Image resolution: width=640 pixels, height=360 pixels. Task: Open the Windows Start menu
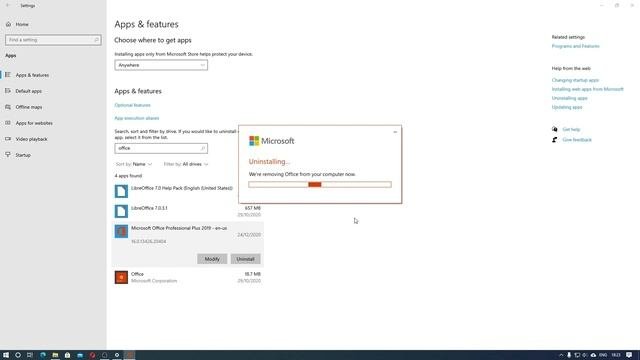click(6, 355)
